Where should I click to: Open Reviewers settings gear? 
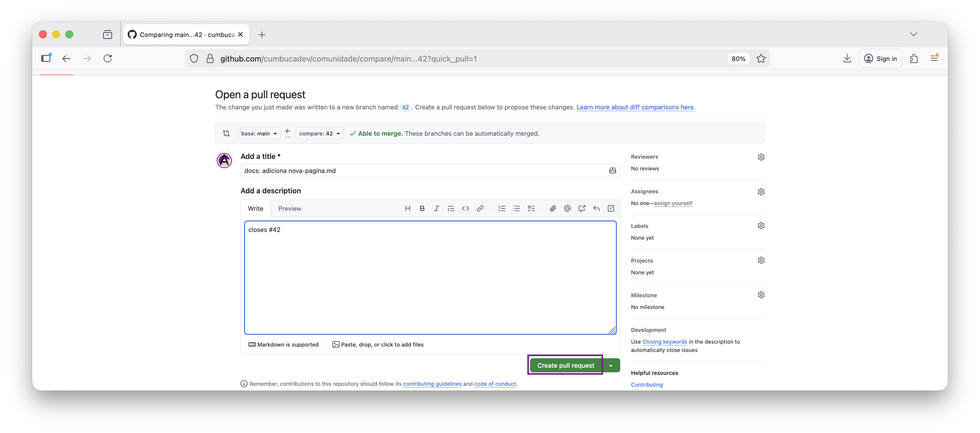(x=761, y=157)
